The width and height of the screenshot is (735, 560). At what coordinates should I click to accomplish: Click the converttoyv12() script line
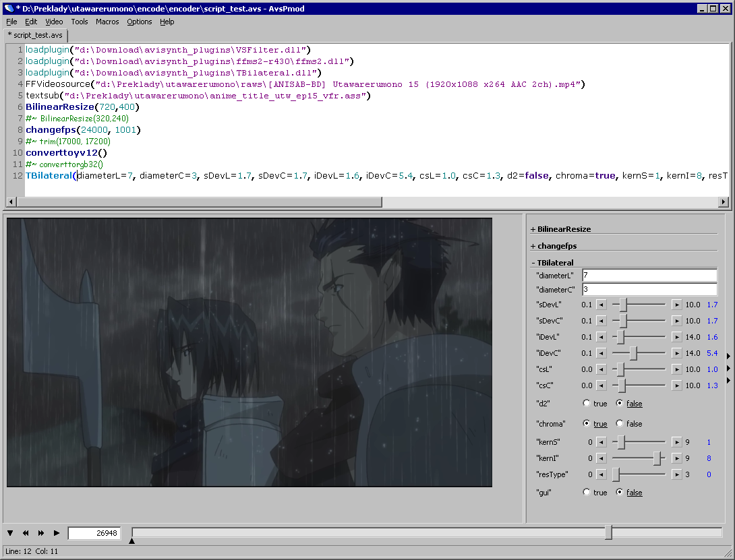pyautogui.click(x=66, y=153)
